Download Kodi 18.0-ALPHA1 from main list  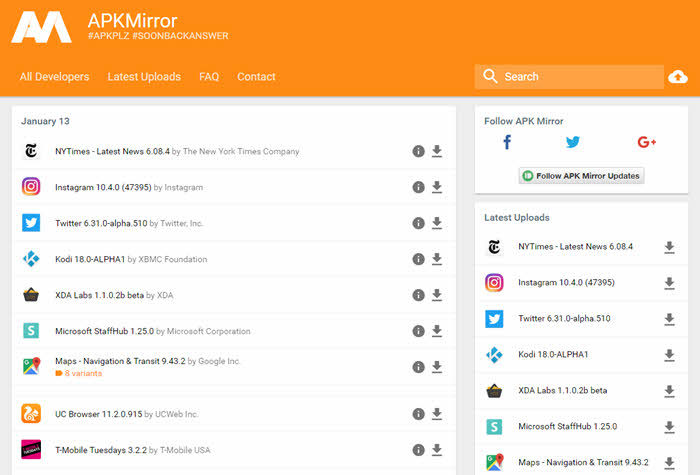tap(437, 259)
